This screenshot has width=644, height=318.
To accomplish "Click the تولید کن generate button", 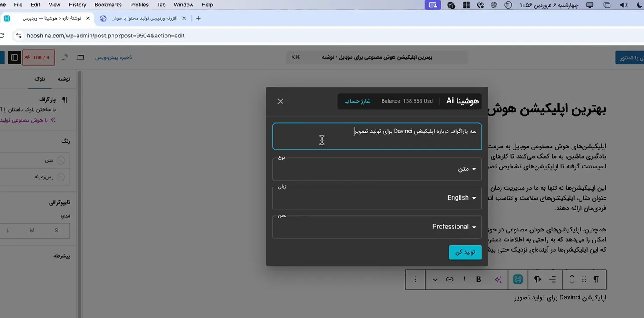I will 465,252.
